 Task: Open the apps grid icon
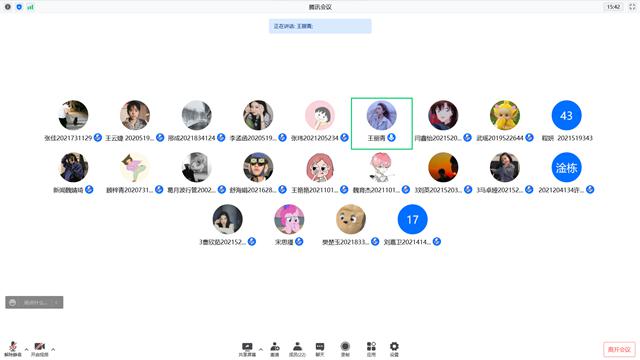[x=371, y=347]
